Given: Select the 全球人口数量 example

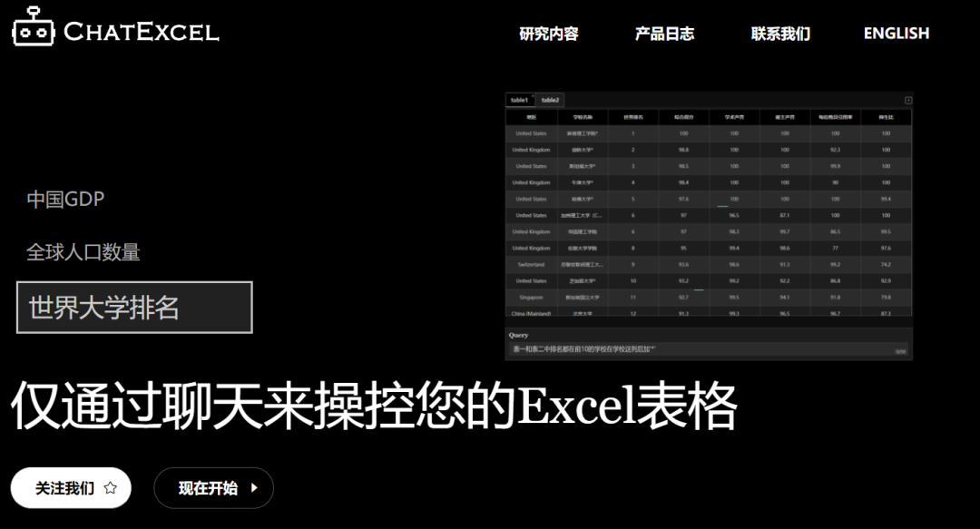Looking at the screenshot, I should click(83, 252).
